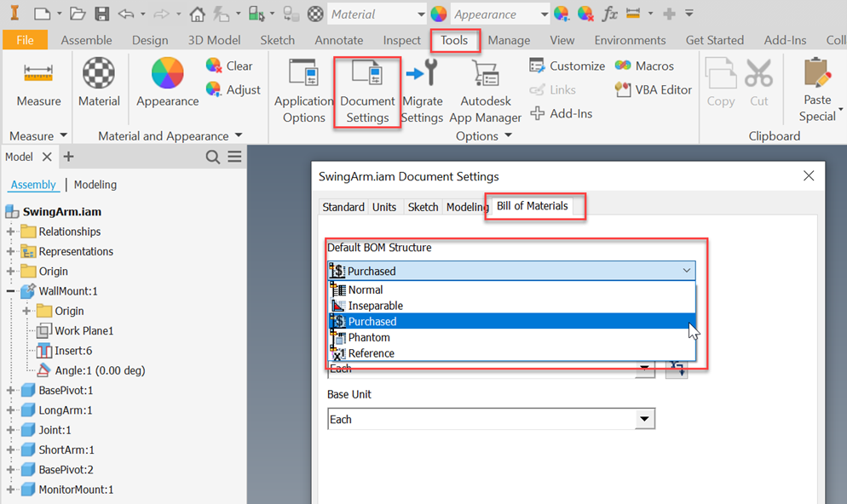Click Migrate Settings tool

(423, 92)
